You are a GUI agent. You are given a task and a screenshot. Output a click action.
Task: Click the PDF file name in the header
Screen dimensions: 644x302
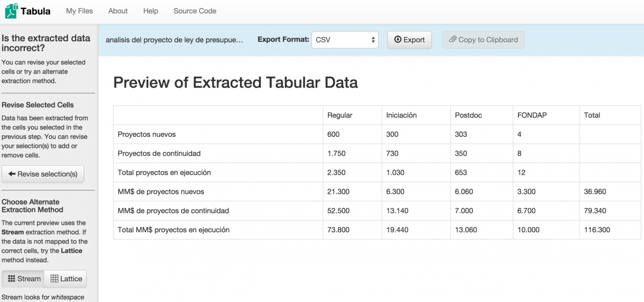[x=174, y=40]
